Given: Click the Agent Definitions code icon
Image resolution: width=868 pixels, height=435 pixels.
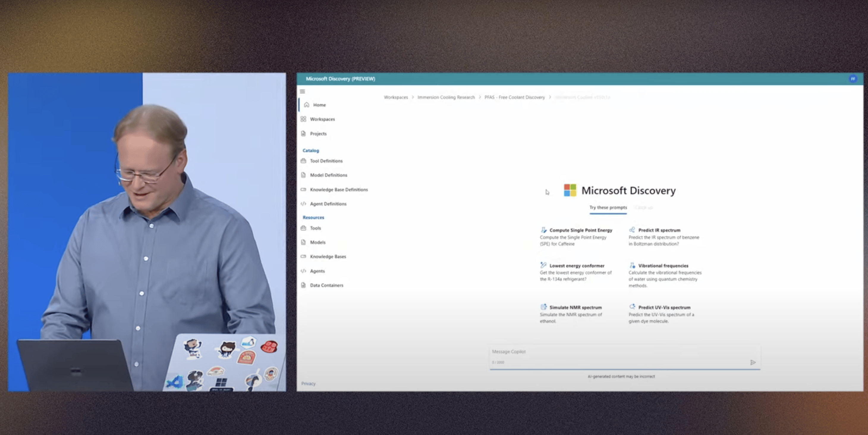Looking at the screenshot, I should click(303, 204).
